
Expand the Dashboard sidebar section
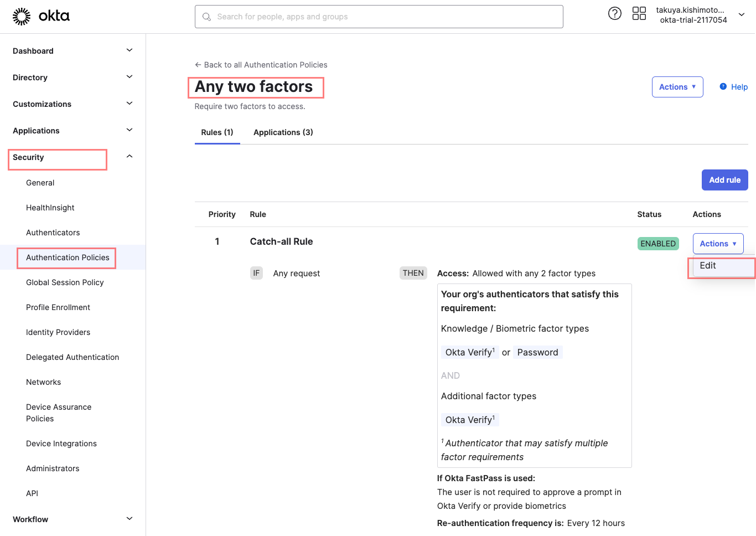click(x=129, y=50)
